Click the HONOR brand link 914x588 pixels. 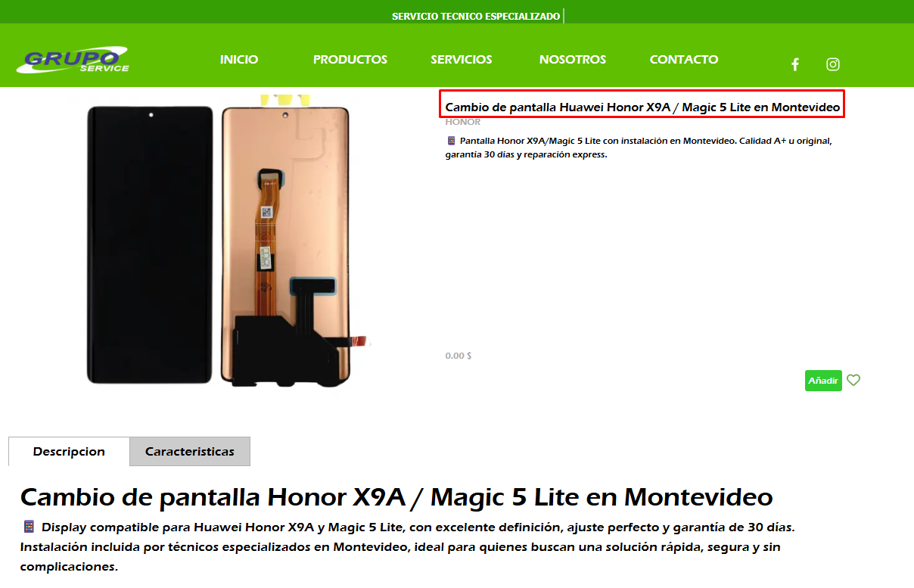[463, 122]
